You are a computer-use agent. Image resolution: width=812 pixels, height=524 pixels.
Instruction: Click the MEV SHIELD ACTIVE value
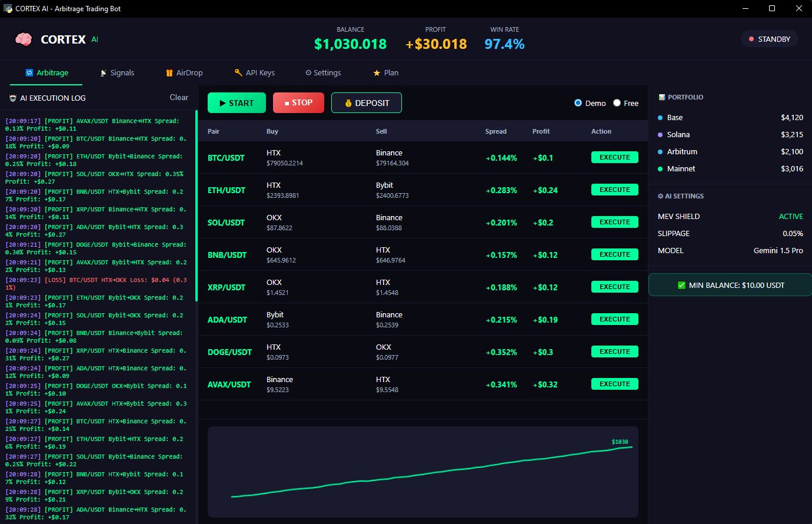[791, 217]
